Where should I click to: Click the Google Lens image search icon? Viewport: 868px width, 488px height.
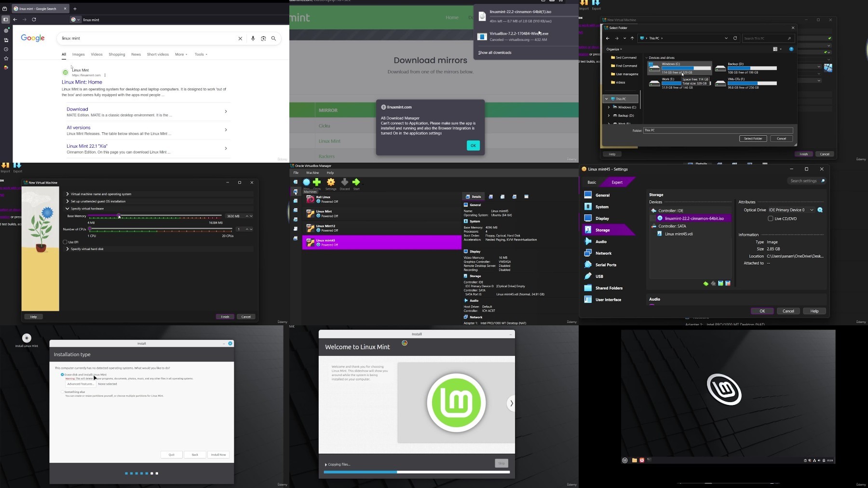click(x=263, y=39)
